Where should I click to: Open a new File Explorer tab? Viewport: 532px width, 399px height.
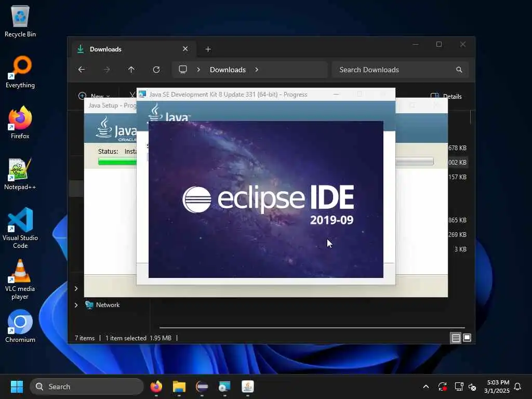208,49
